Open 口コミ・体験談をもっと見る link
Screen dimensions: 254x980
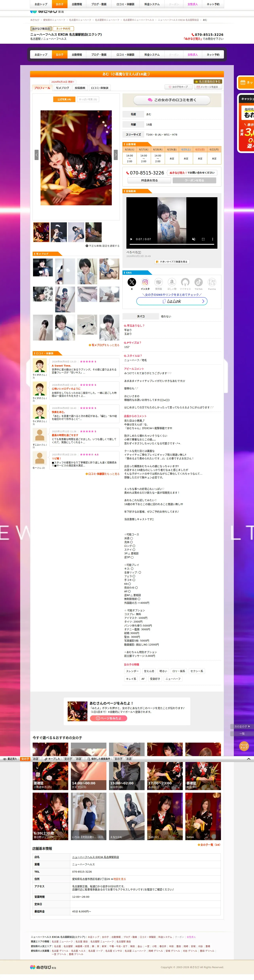(x=103, y=474)
